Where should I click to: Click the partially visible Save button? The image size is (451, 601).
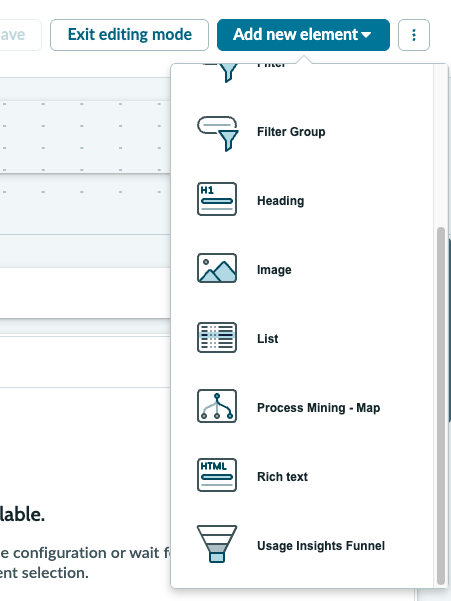19,35
